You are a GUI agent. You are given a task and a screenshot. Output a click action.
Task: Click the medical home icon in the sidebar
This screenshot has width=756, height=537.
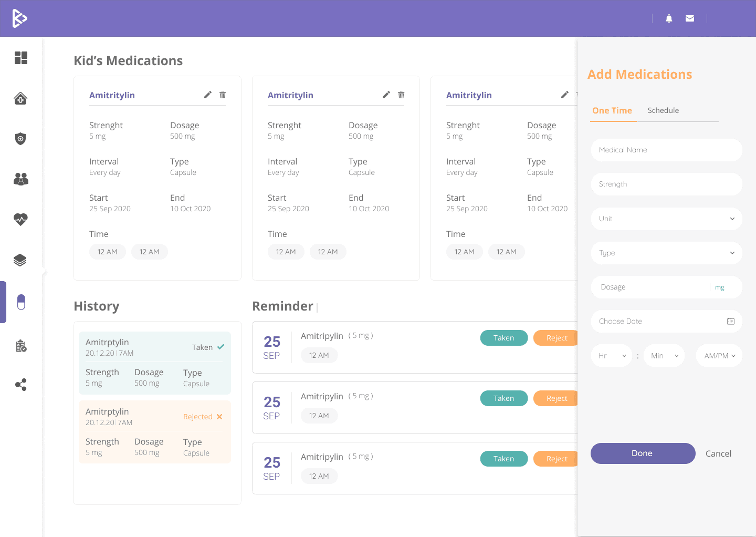click(x=20, y=98)
